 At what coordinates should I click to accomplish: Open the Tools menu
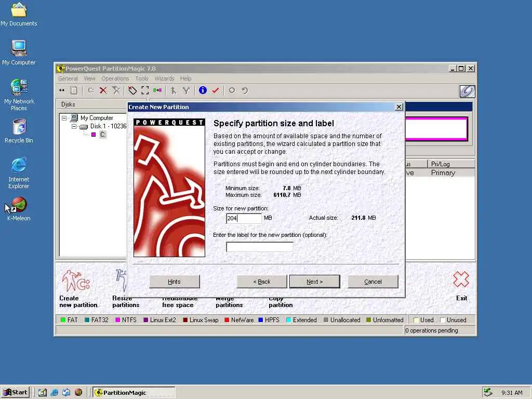tap(141, 78)
